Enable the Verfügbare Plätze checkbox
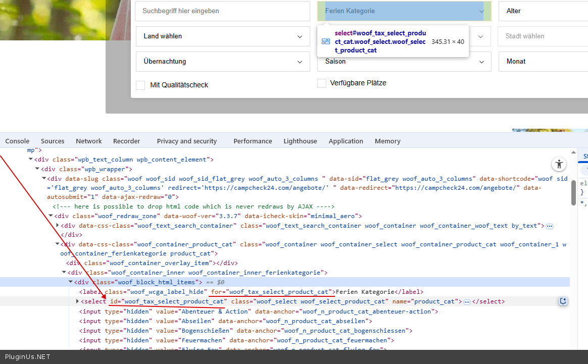This screenshot has height=364, width=588. [322, 83]
